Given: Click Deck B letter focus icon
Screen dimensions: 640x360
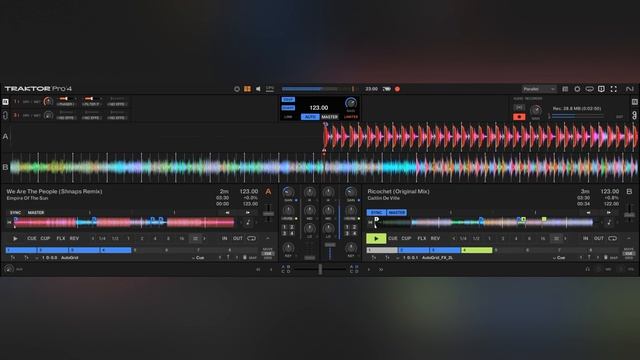Looking at the screenshot, I should pyautogui.click(x=629, y=191).
